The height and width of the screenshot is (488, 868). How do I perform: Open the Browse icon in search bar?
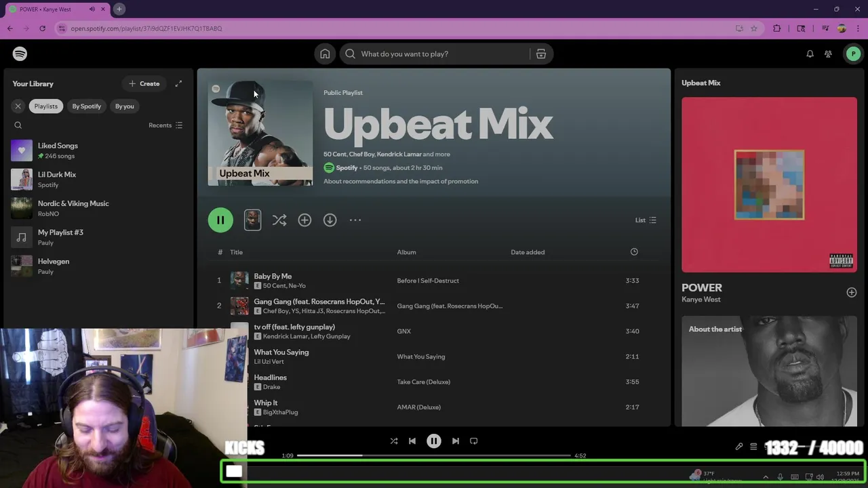click(540, 54)
